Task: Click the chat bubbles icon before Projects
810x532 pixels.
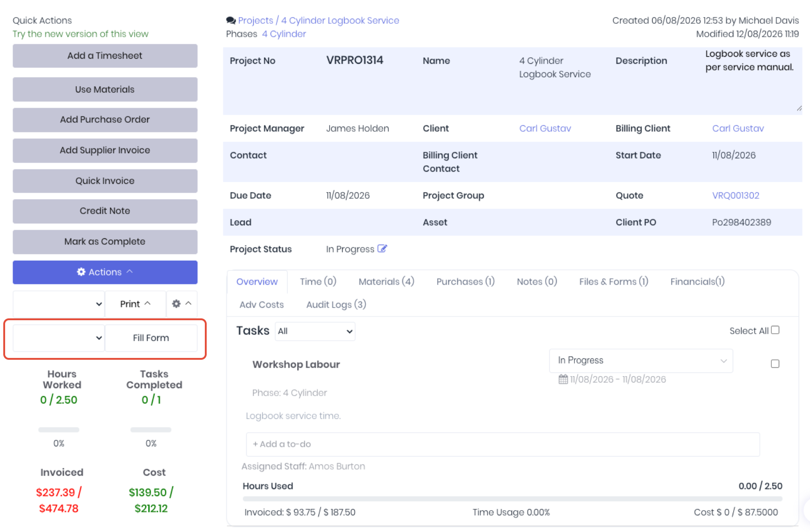Action: point(231,20)
